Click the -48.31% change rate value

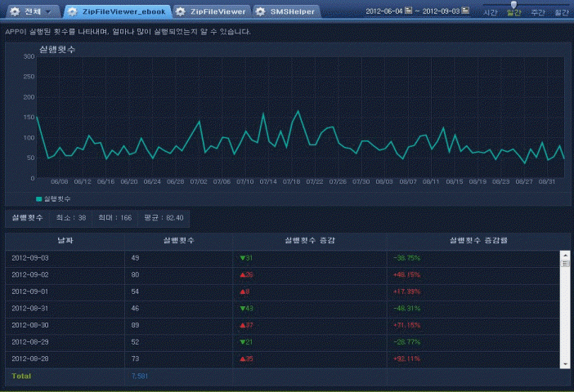[406, 309]
